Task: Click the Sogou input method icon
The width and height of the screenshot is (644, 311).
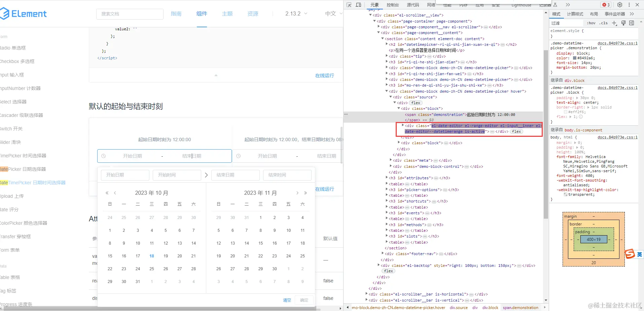Action: click(x=630, y=254)
